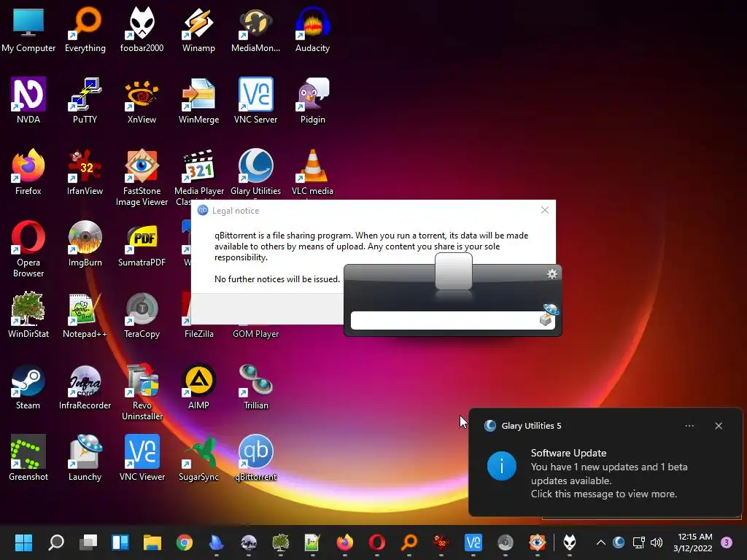Image resolution: width=747 pixels, height=560 pixels.
Task: Click the FileZilla desktop shortcut
Action: pos(198,333)
